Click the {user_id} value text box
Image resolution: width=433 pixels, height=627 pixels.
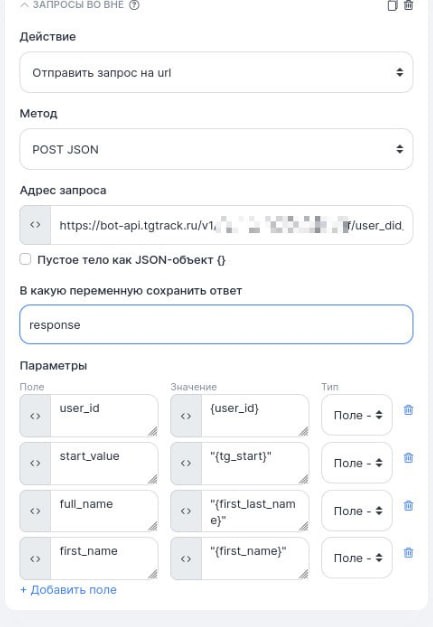(x=255, y=415)
